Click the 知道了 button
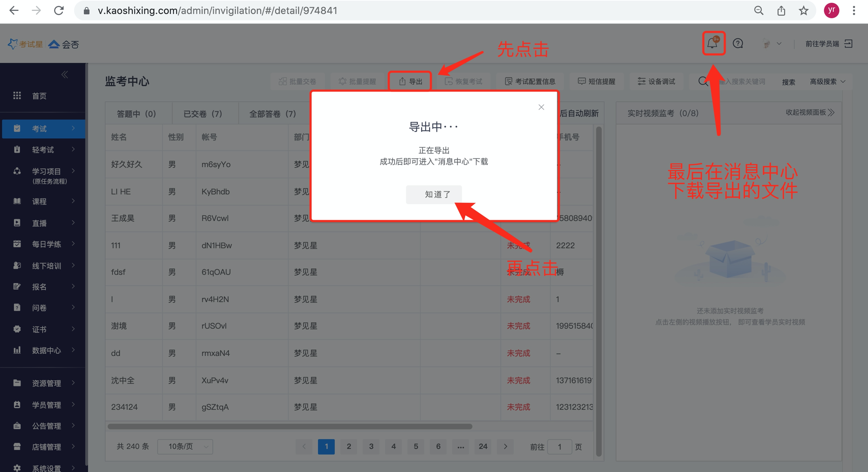The height and width of the screenshot is (472, 868). (434, 194)
